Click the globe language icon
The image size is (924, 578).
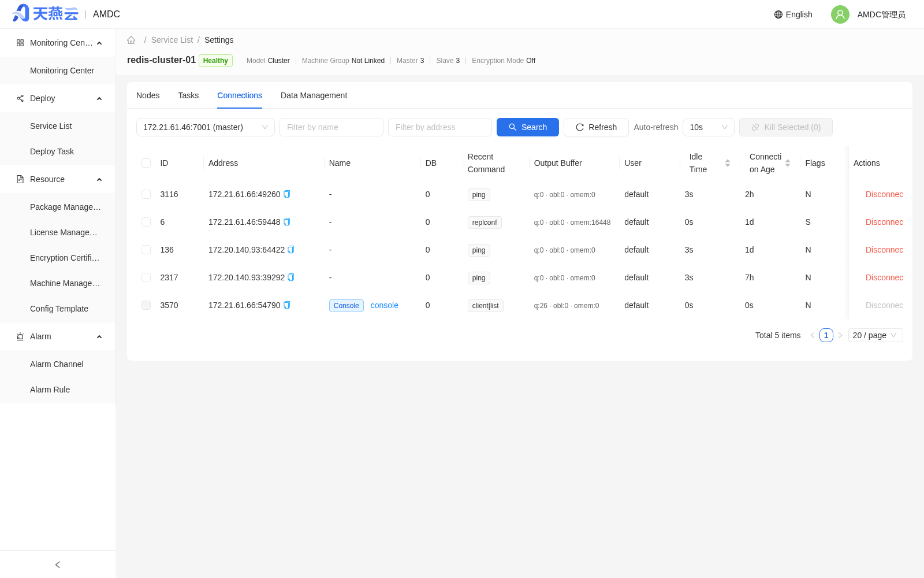tap(778, 14)
